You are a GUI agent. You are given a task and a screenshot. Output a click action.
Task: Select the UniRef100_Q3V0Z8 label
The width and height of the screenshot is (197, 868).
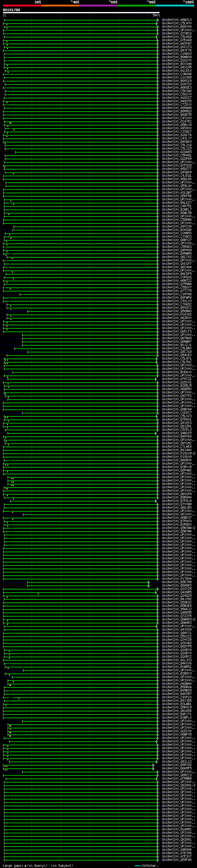176,640
